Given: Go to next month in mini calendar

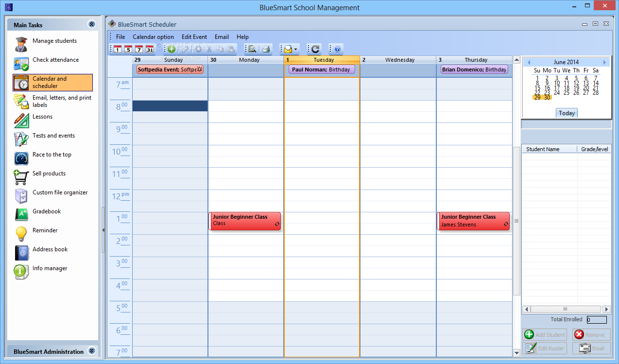Looking at the screenshot, I should pyautogui.click(x=604, y=62).
